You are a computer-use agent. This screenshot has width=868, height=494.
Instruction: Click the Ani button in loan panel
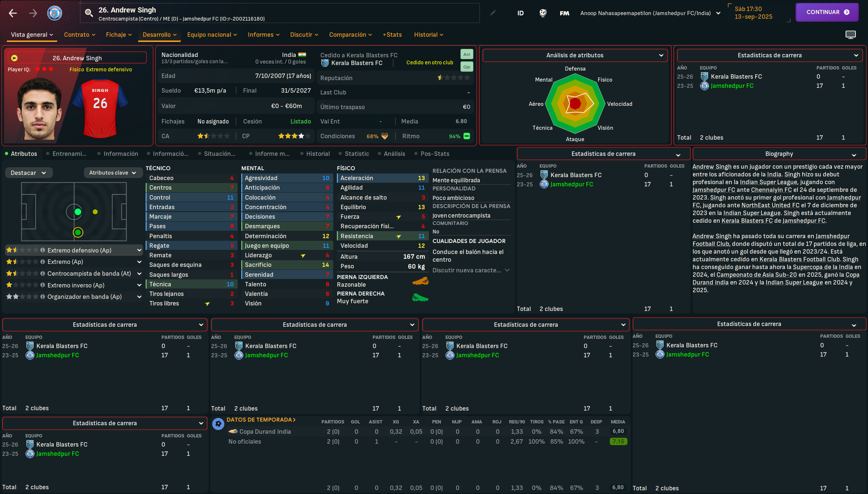467,54
